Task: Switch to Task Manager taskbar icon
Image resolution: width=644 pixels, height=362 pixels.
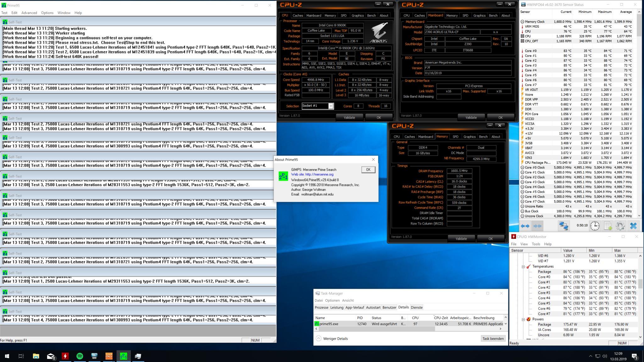Action: coord(138,356)
